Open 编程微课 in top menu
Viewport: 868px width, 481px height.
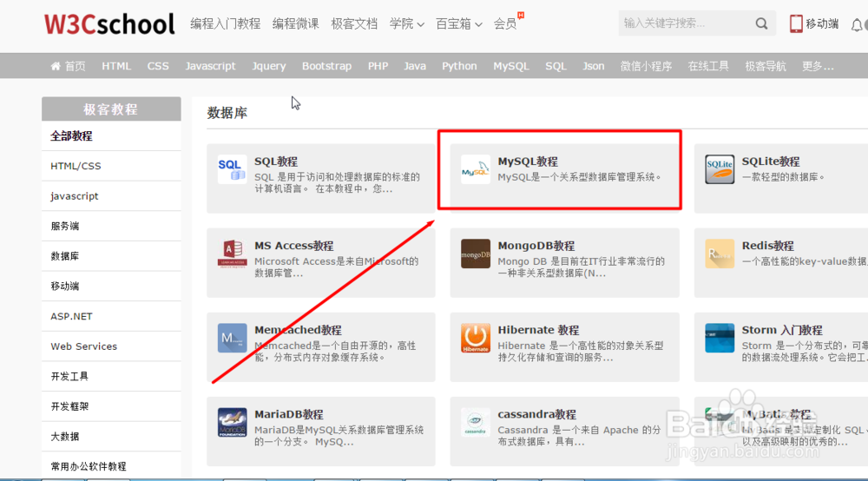[x=296, y=23]
